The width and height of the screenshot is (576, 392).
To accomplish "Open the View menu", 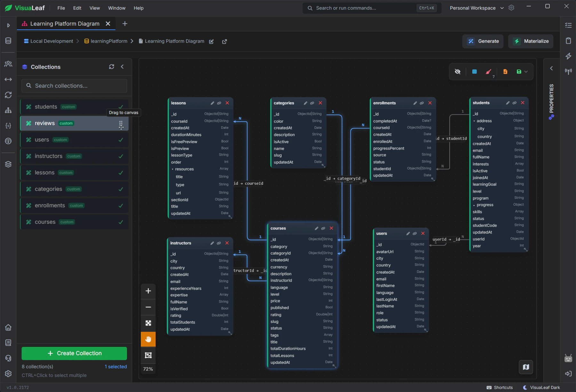I will pyautogui.click(x=95, y=8).
